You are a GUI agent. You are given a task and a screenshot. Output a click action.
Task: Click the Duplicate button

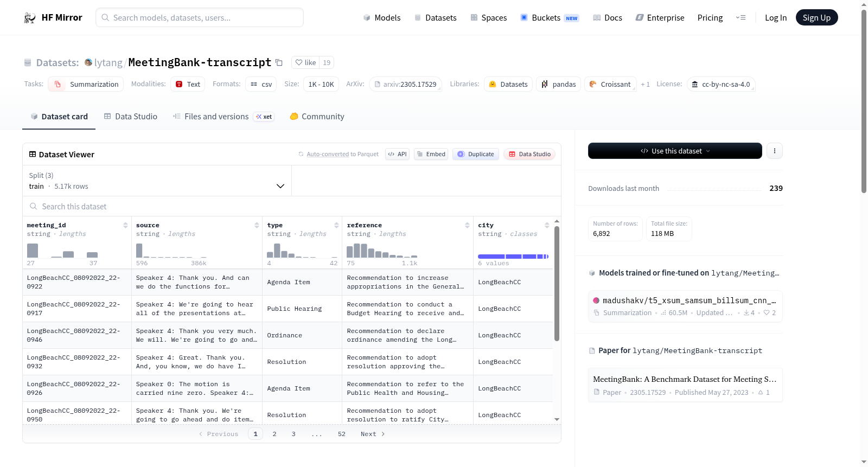476,154
